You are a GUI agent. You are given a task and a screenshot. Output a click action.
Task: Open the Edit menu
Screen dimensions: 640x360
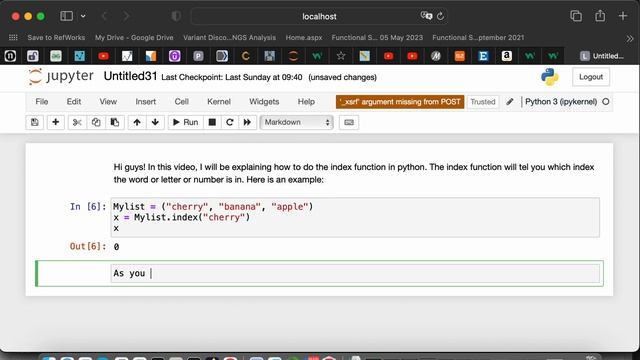tap(74, 102)
